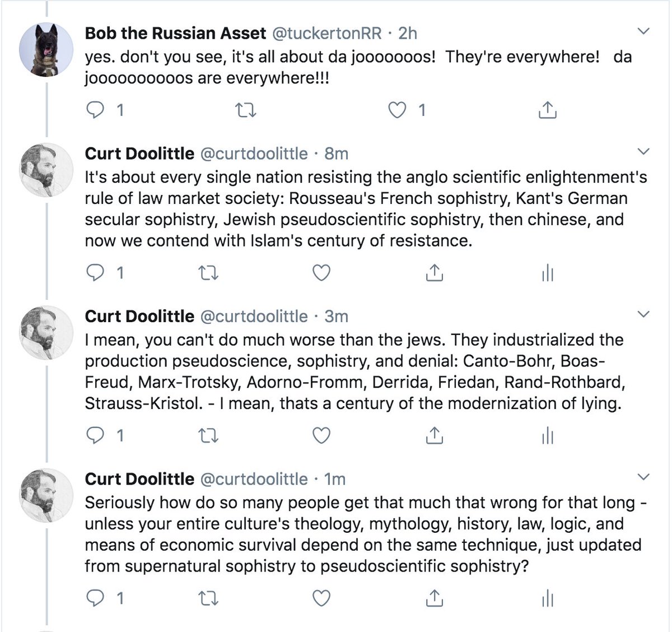Share the 3m Curt Doolittle tweet
Image resolution: width=672 pixels, height=632 pixels.
435,435
